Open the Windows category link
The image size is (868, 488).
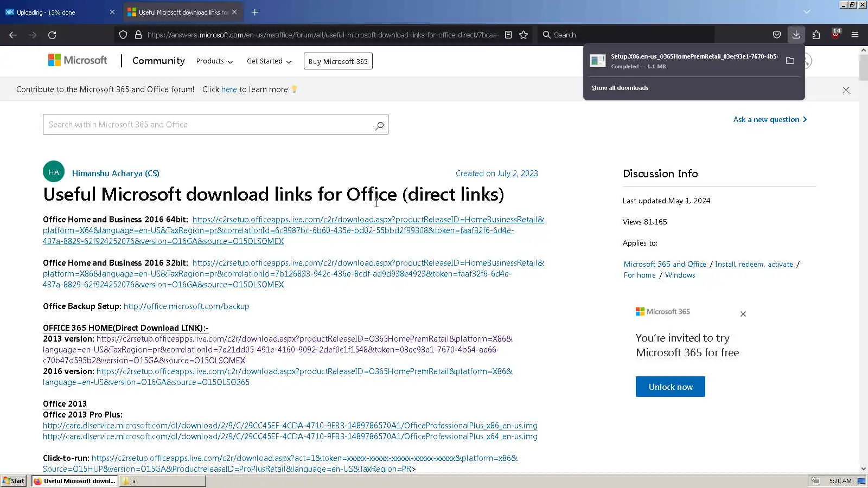click(680, 275)
